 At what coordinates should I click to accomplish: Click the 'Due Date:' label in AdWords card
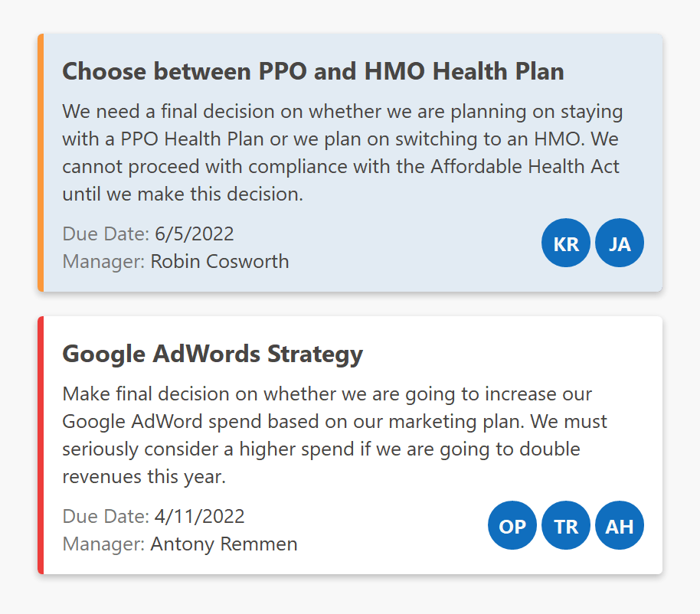(x=106, y=516)
